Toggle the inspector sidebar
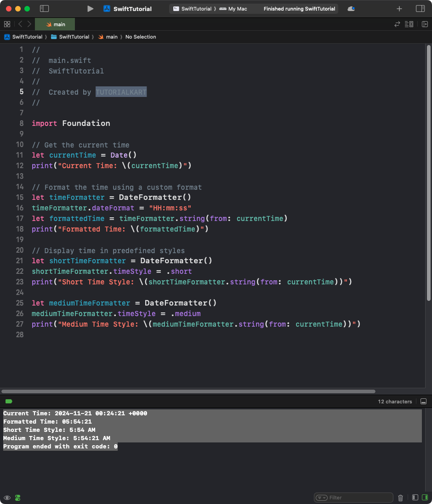The height and width of the screenshot is (504, 432). (x=420, y=9)
